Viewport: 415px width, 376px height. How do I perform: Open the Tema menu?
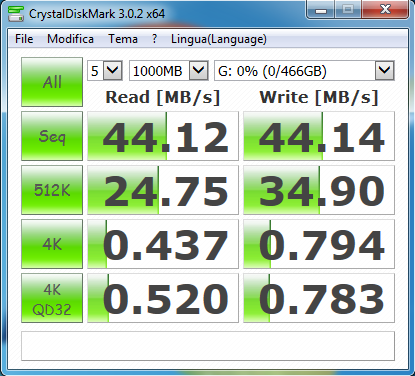click(123, 39)
